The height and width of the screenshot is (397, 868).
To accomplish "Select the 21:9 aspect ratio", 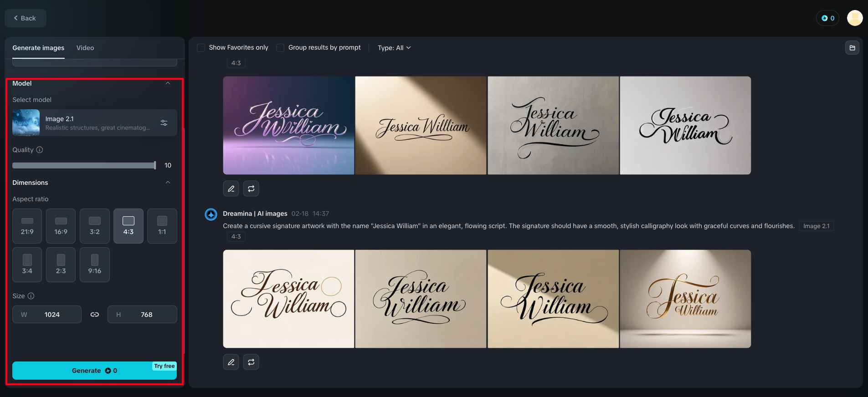I will [x=27, y=226].
